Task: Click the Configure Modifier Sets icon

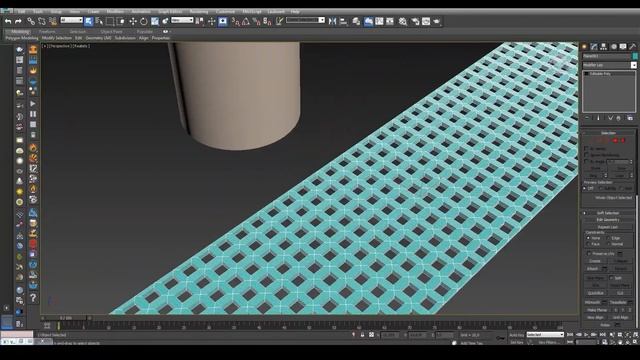Action: (630, 118)
